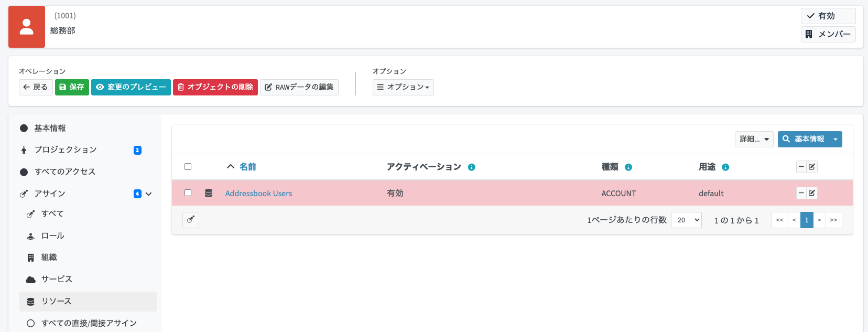Select ロール under assignments menu

coord(53,236)
